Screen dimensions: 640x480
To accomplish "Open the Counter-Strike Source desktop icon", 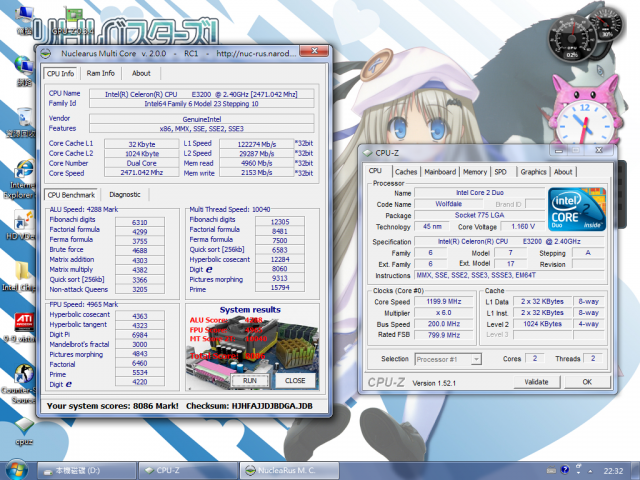I will click(x=24, y=384).
